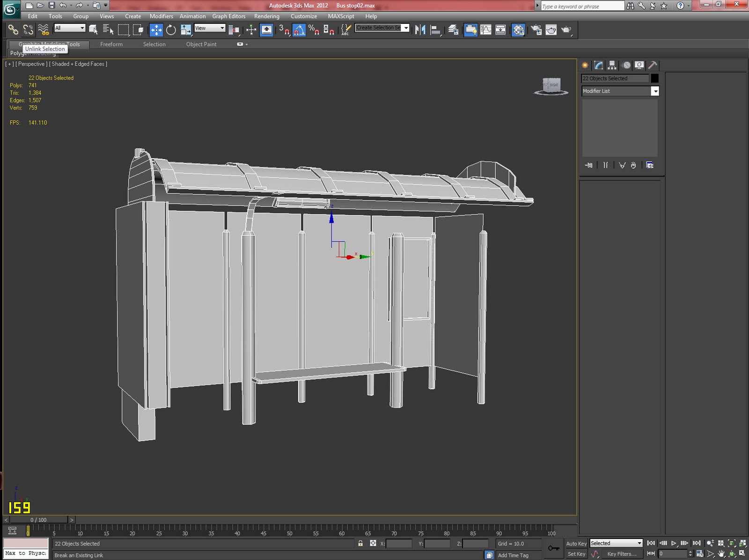Open the selection filter 'All' dropdown
Image resolution: width=749 pixels, height=560 pixels.
70,28
